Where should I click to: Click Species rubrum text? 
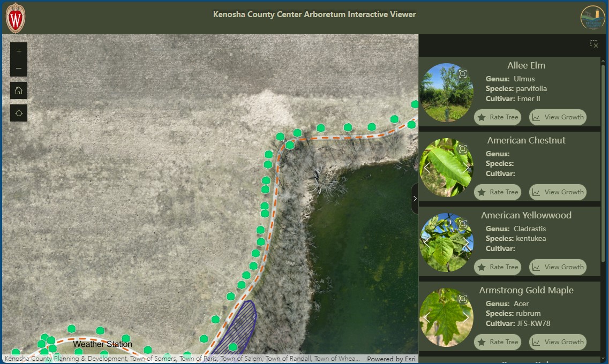pos(513,313)
